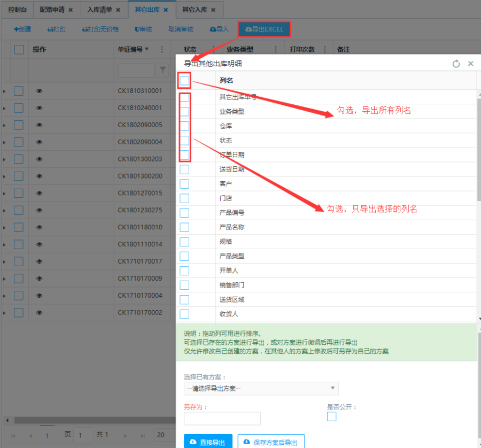
Task: Click the 保存方案后导出 button
Action: click(270, 442)
